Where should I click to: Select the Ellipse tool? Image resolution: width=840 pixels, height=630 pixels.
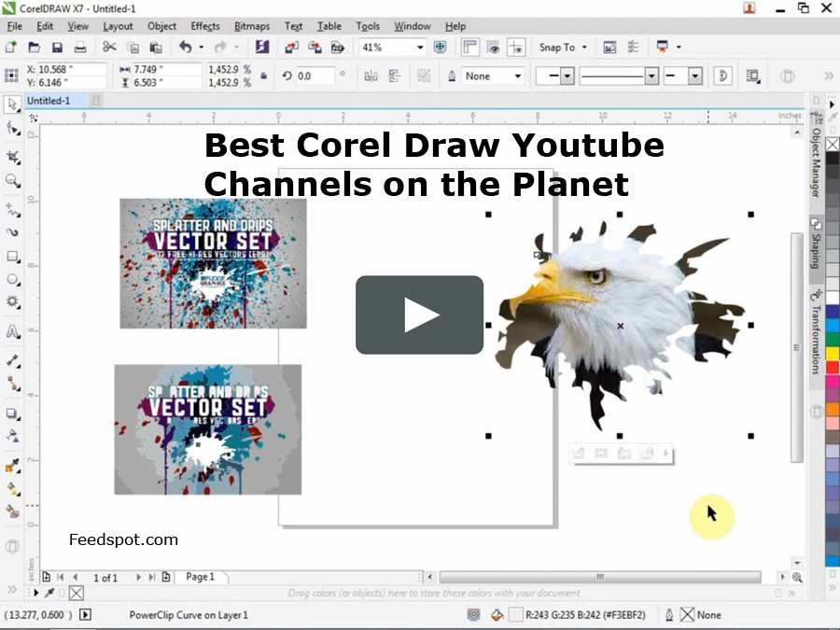12,280
